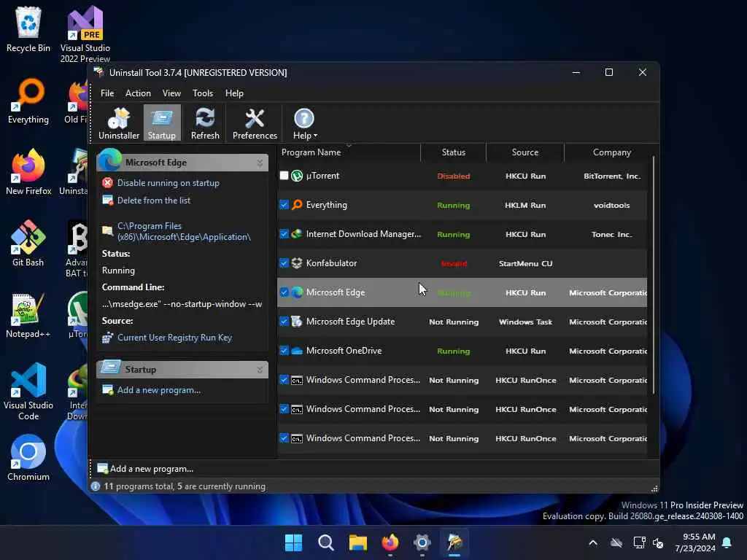Screen dimensions: 747x560
Task: Click the Microsoft Edge Update row icon
Action: (297, 322)
